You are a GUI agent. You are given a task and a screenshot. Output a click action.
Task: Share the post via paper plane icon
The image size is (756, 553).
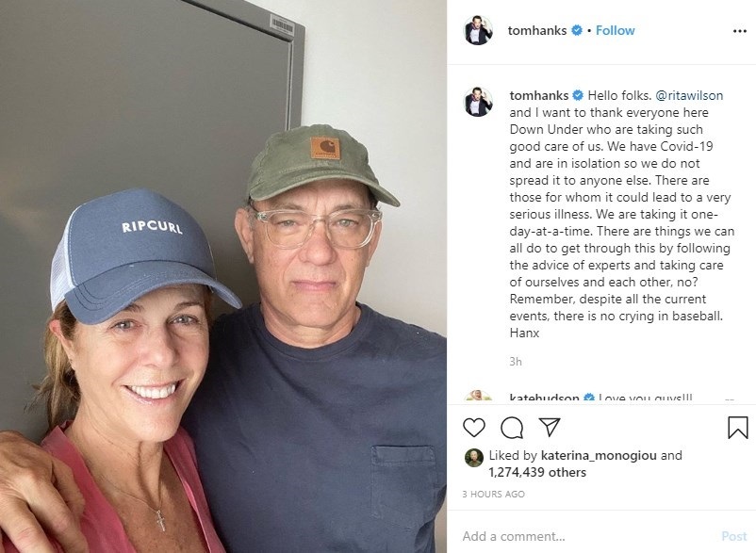coord(550,428)
